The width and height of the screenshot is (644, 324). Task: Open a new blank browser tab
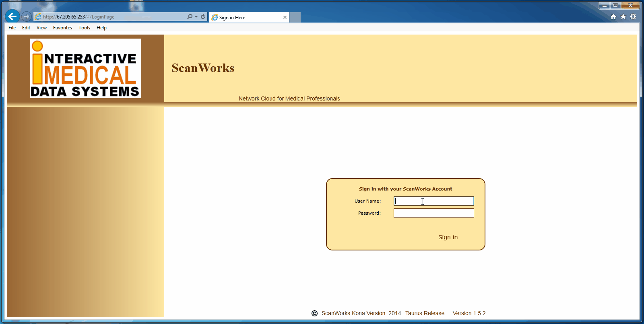click(295, 17)
